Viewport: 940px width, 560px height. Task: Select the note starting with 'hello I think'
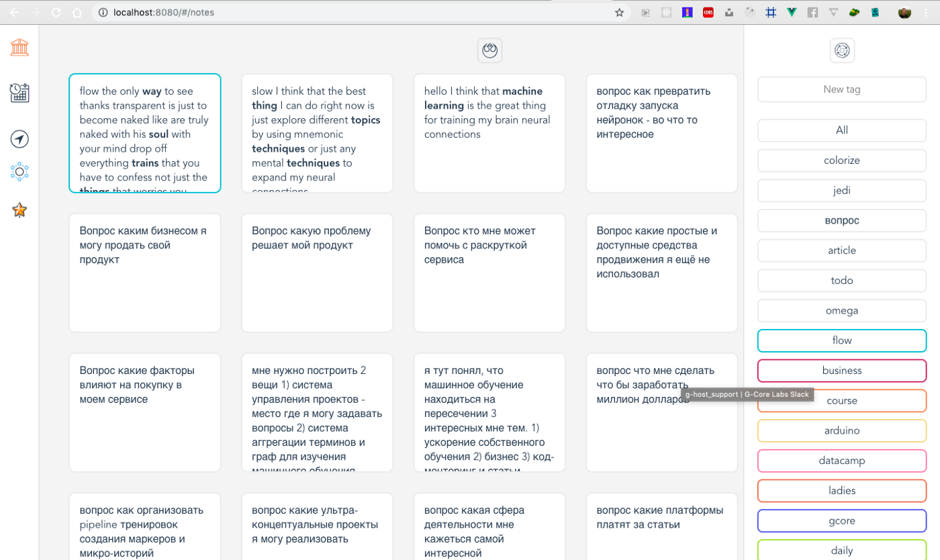point(489,133)
